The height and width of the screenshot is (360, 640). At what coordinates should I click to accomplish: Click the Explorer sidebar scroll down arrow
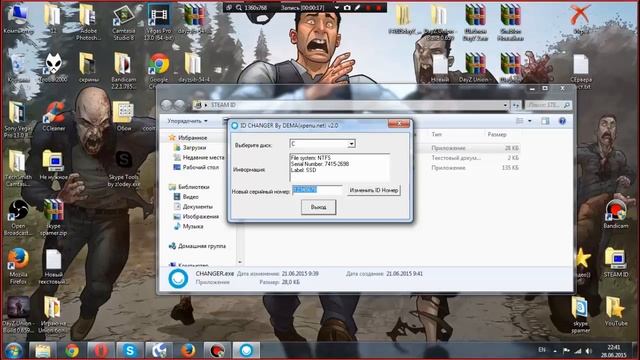(x=240, y=262)
